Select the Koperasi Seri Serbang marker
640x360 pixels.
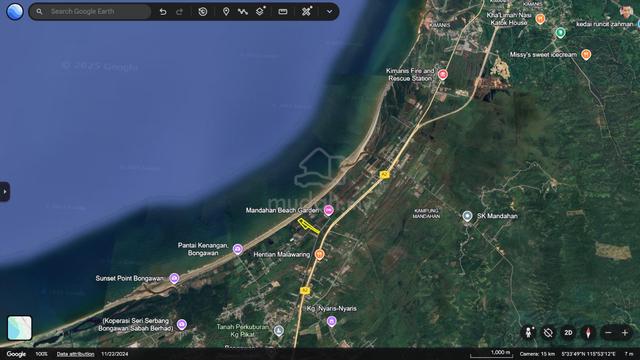182,324
